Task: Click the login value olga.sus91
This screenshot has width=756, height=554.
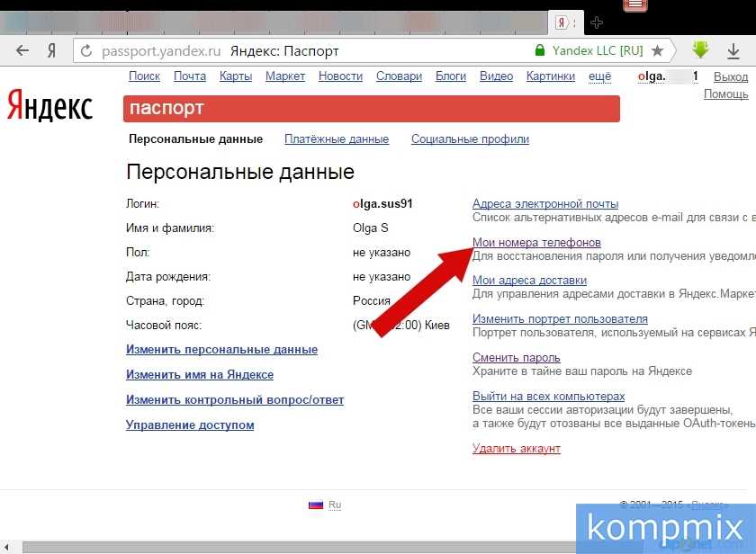Action: tap(382, 204)
